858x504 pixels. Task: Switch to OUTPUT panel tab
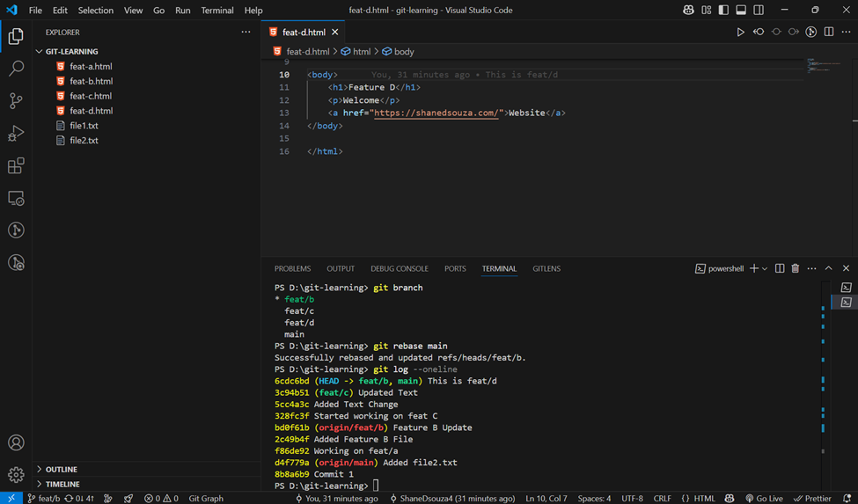click(341, 268)
